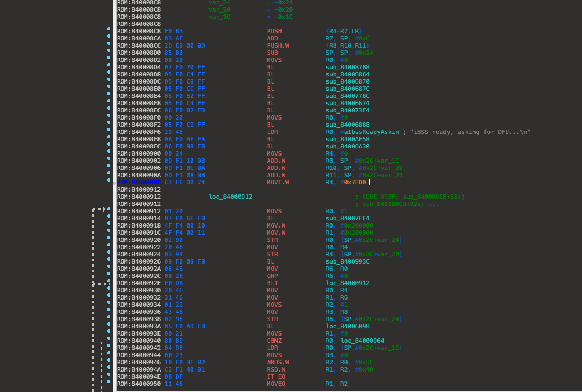Toggle breakpoint dot on the CMP R6, #0 line
The width and height of the screenshot is (582, 392).
pyautogui.click(x=109, y=276)
